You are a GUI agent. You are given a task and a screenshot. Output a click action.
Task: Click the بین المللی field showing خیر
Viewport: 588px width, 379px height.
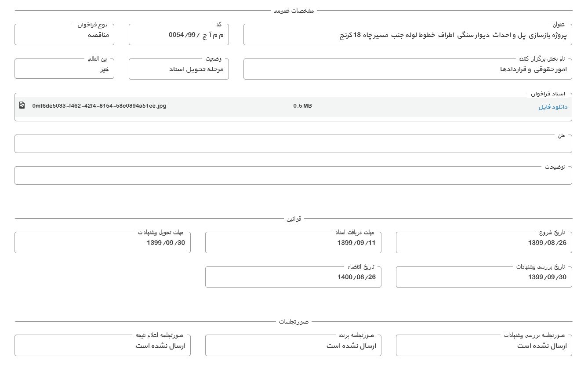[x=64, y=69]
